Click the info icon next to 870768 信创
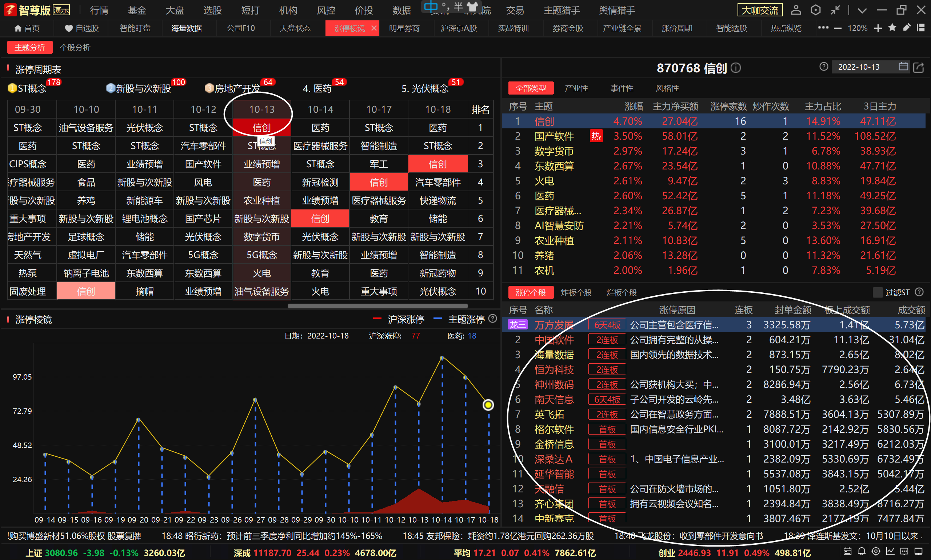The image size is (931, 560). point(735,68)
